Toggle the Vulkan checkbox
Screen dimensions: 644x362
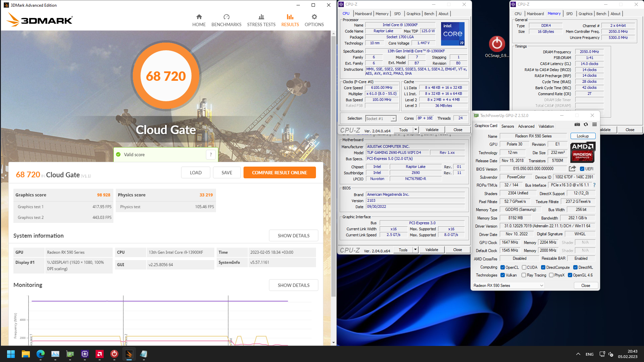click(x=502, y=275)
